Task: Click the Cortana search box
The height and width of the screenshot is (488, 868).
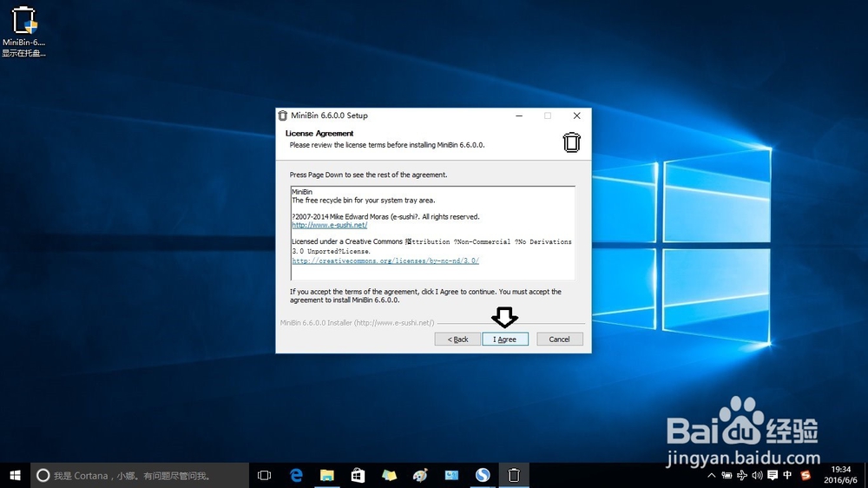Action: (x=140, y=475)
